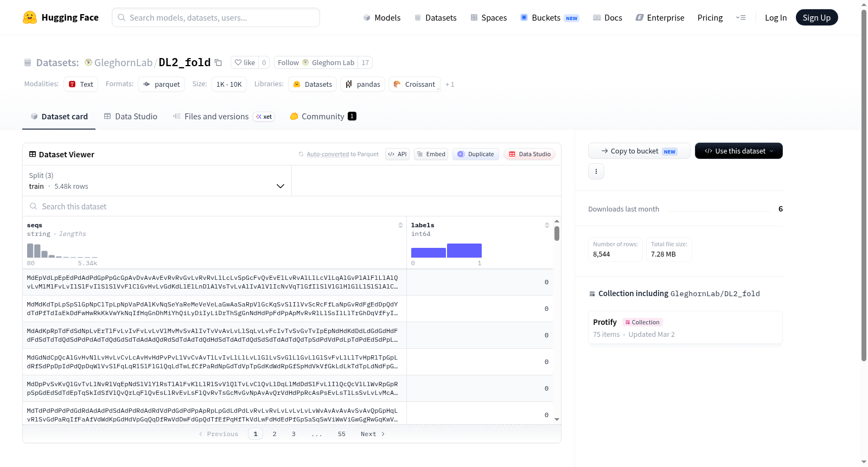
Task: Filter by parquet format tag
Action: pos(162,84)
